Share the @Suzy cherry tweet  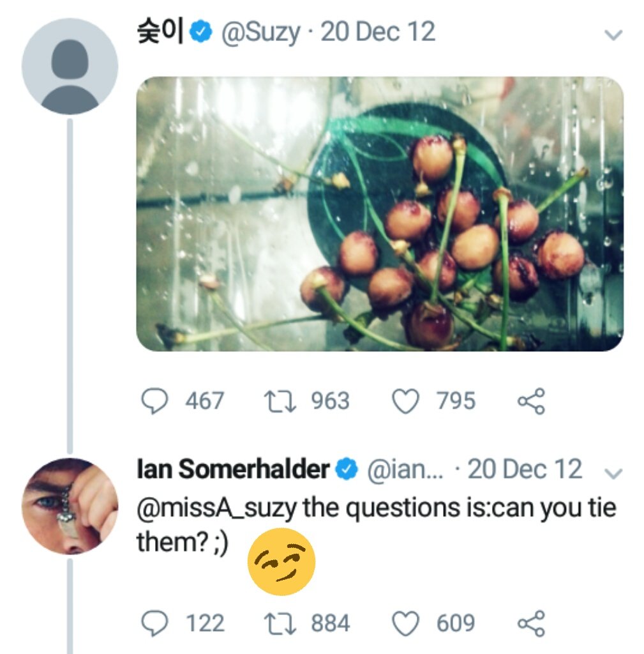(x=531, y=401)
